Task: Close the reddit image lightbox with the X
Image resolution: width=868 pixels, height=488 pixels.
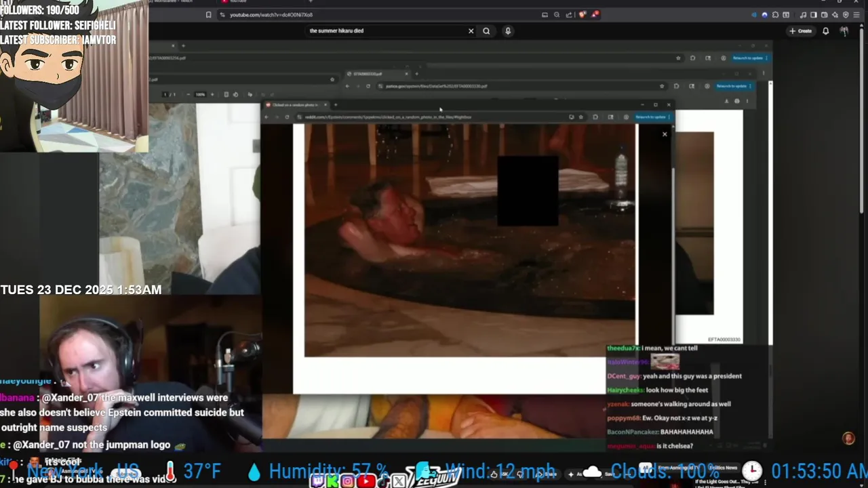Action: click(x=665, y=134)
